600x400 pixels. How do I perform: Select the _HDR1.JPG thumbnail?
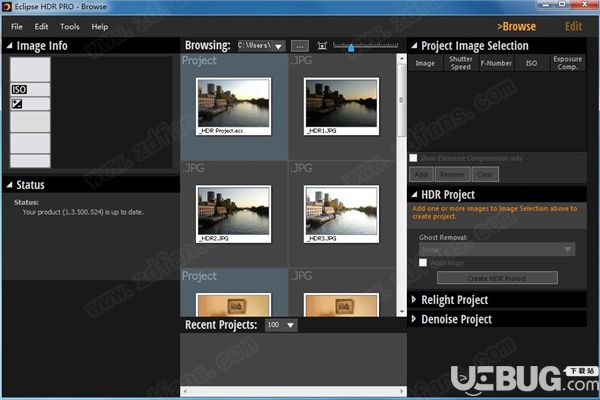[x=341, y=106]
